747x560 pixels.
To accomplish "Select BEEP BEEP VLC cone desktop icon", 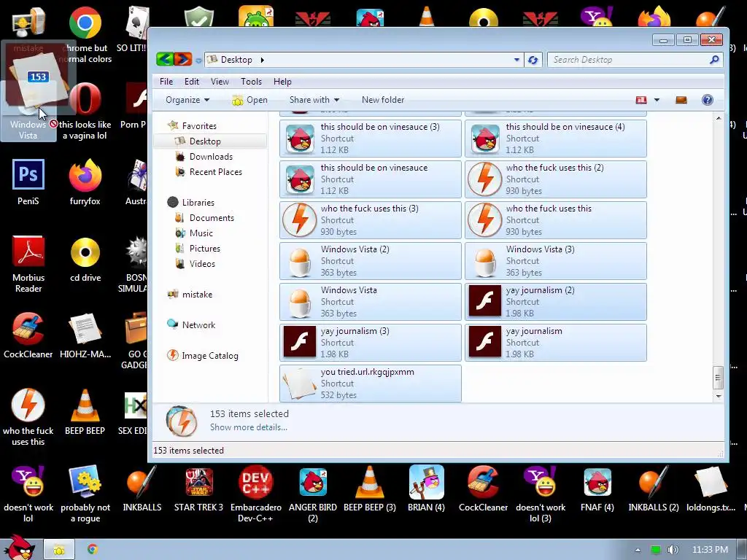I will (85, 413).
